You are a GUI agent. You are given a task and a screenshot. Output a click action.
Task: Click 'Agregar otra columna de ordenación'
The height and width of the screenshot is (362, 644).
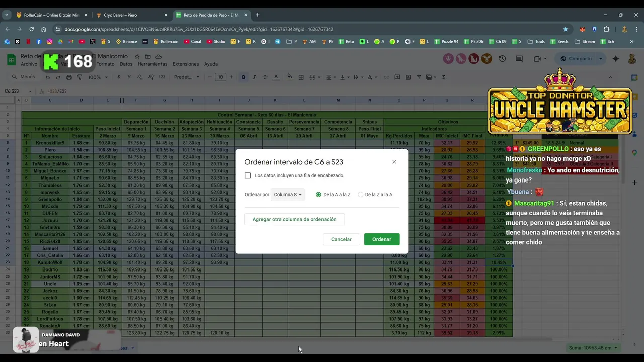pyautogui.click(x=294, y=219)
